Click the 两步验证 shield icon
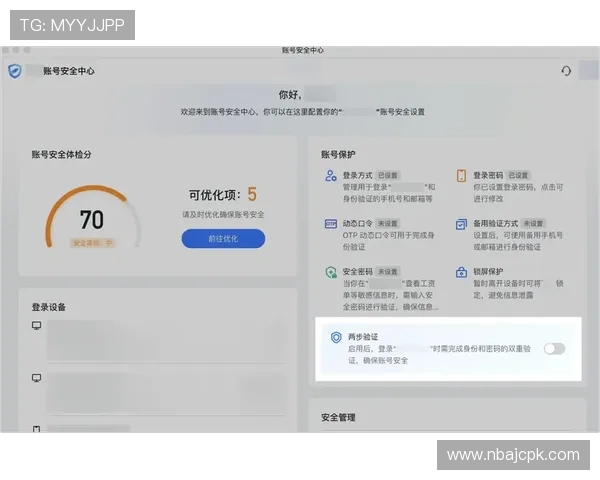600x480 pixels. 336,337
